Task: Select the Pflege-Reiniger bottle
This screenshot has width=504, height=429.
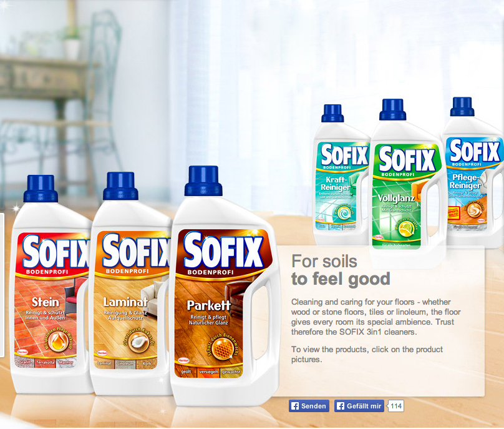Action: pos(473,172)
